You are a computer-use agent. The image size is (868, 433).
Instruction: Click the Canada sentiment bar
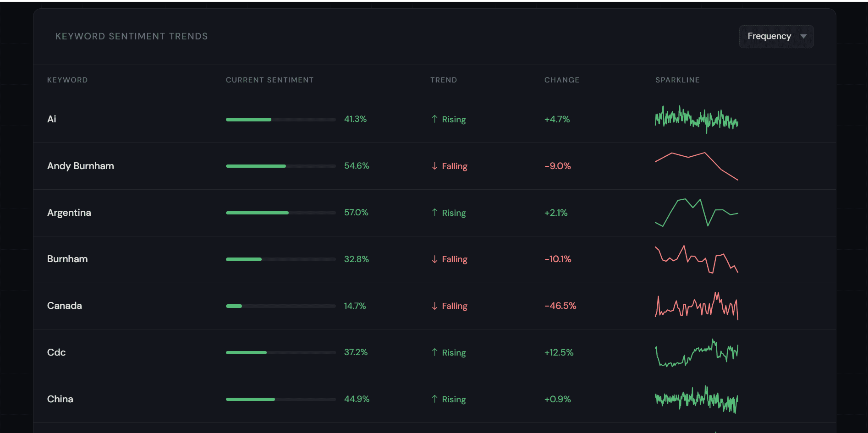[281, 306]
